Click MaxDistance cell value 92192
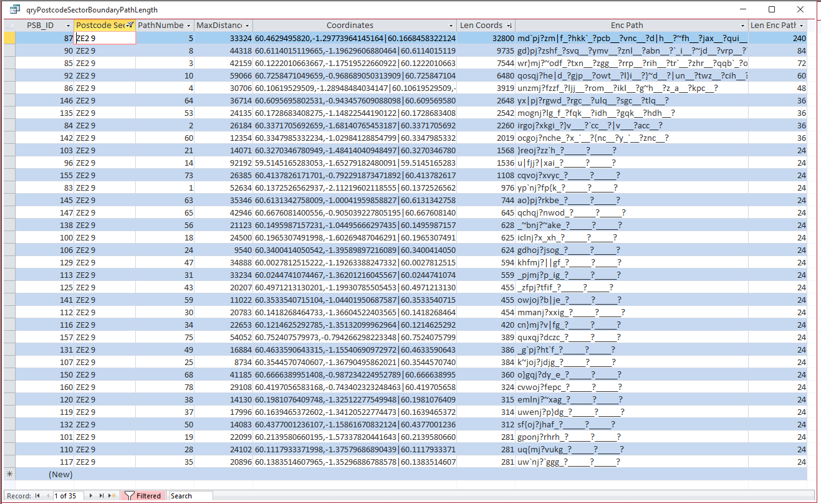Viewport: 821px width, 504px height. pyautogui.click(x=223, y=163)
